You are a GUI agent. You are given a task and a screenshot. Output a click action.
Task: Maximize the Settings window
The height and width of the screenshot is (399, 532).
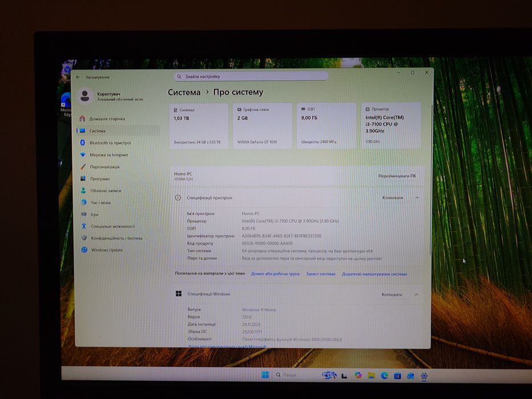click(413, 72)
